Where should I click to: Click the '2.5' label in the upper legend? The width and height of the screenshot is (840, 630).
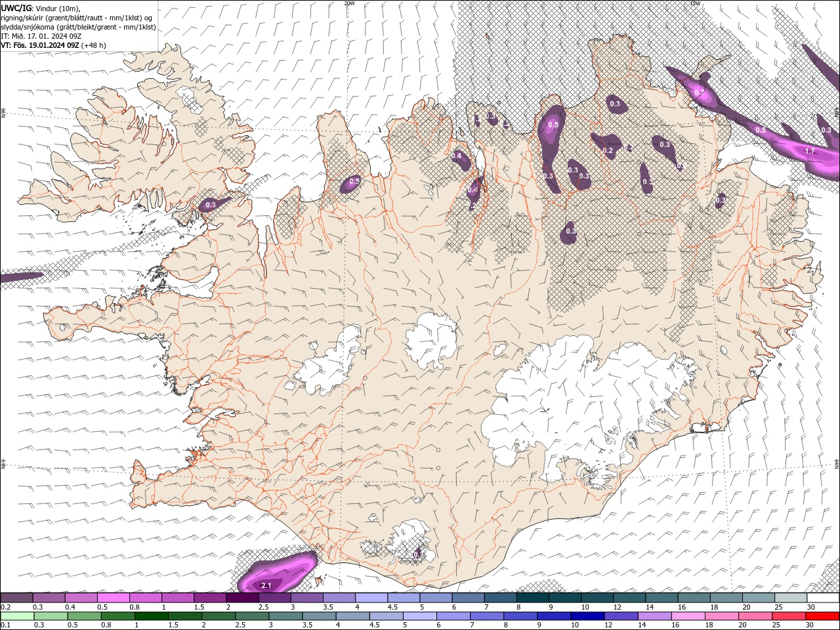click(264, 607)
